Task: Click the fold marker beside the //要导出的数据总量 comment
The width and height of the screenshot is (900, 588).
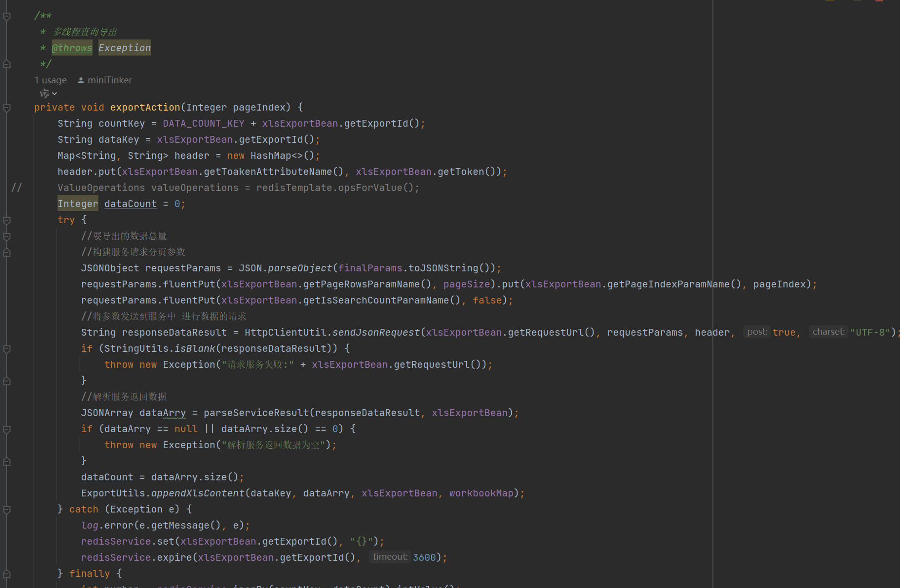Action: 7,236
